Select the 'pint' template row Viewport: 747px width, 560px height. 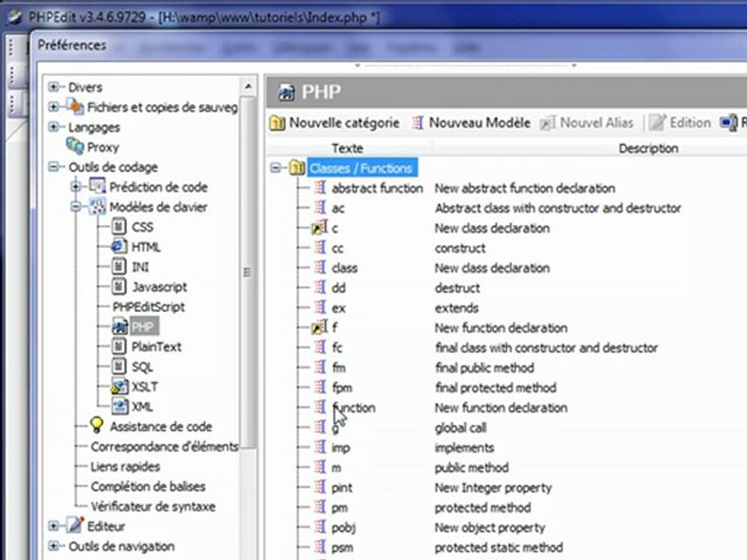tap(342, 488)
